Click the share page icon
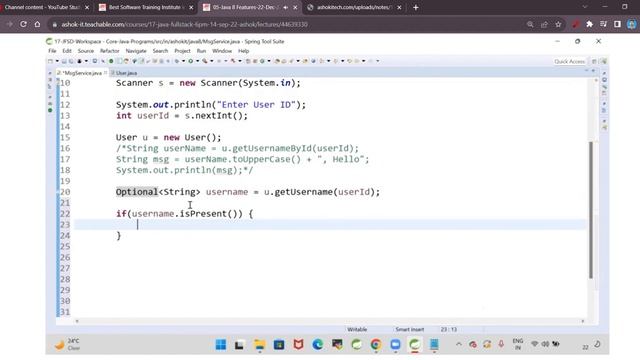 544,24
